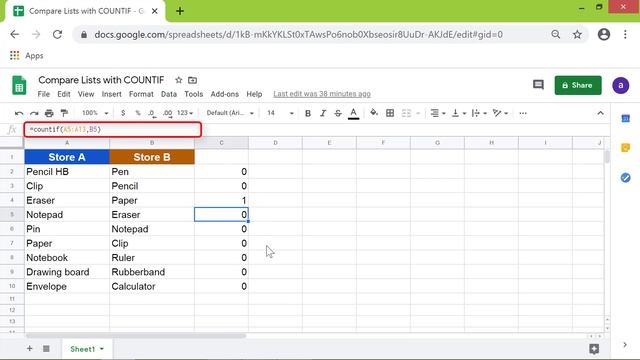Click the Add sheet plus button
The width and height of the screenshot is (640, 360).
coord(29,349)
